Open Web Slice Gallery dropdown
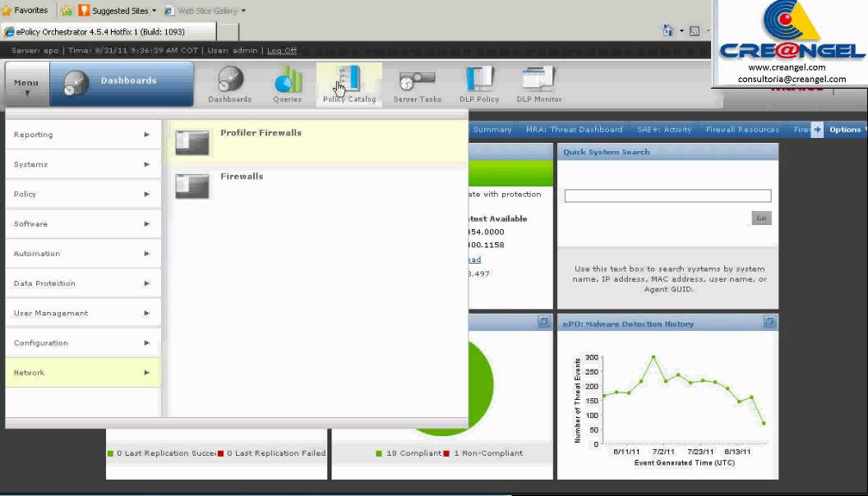Viewport: 868px width, 496px height. pos(205,11)
